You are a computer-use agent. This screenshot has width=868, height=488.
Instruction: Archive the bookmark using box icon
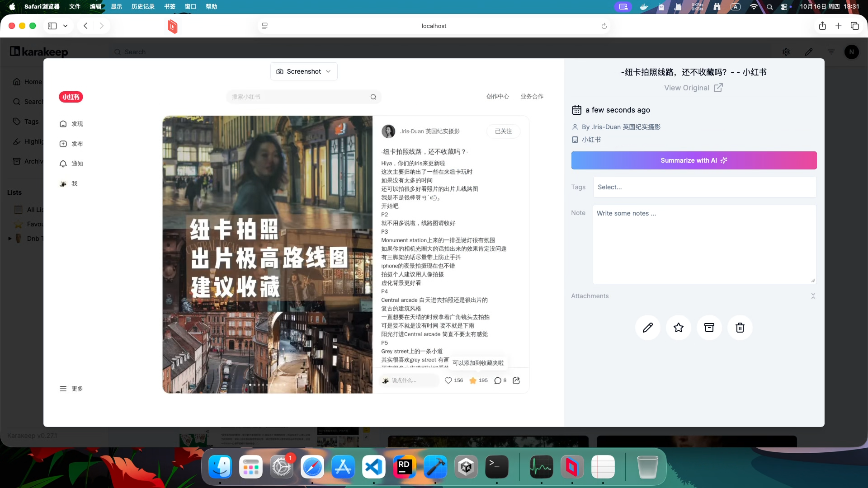point(709,328)
